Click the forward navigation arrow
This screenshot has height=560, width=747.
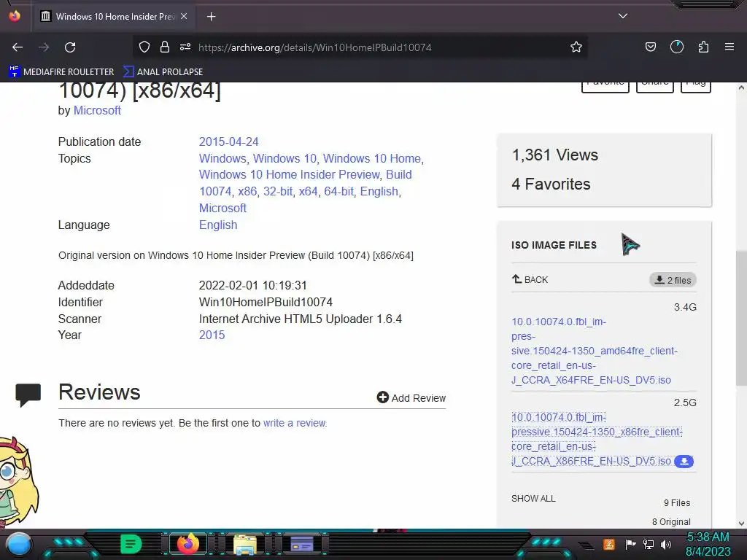44,47
